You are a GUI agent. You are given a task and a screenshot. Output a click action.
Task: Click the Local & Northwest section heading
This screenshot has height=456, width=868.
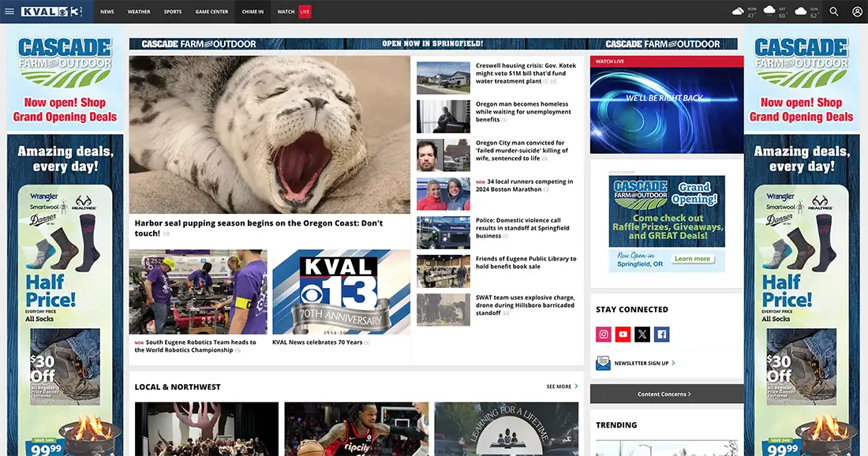(177, 387)
